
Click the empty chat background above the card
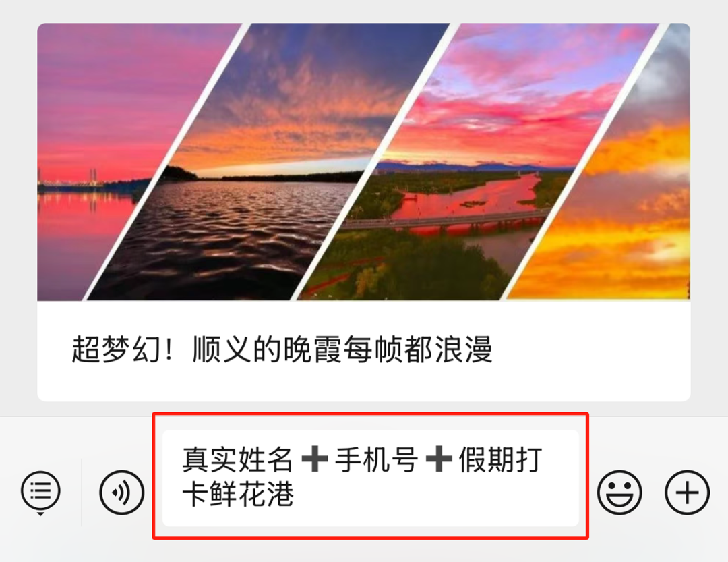click(x=363, y=11)
